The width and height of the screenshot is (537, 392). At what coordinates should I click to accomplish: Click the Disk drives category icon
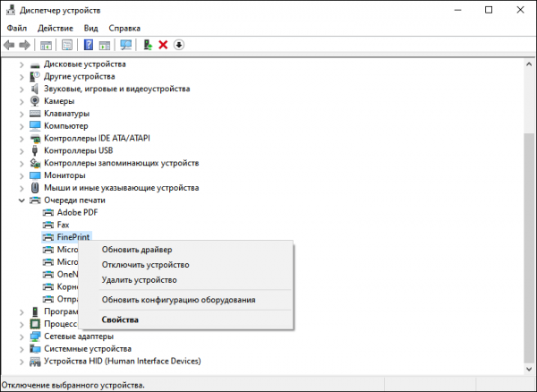[x=35, y=64]
